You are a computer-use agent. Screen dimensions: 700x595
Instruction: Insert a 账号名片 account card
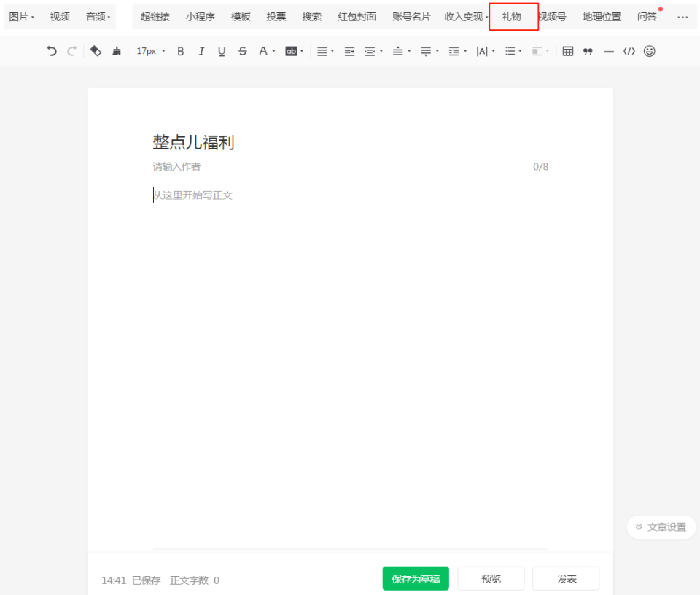[411, 17]
